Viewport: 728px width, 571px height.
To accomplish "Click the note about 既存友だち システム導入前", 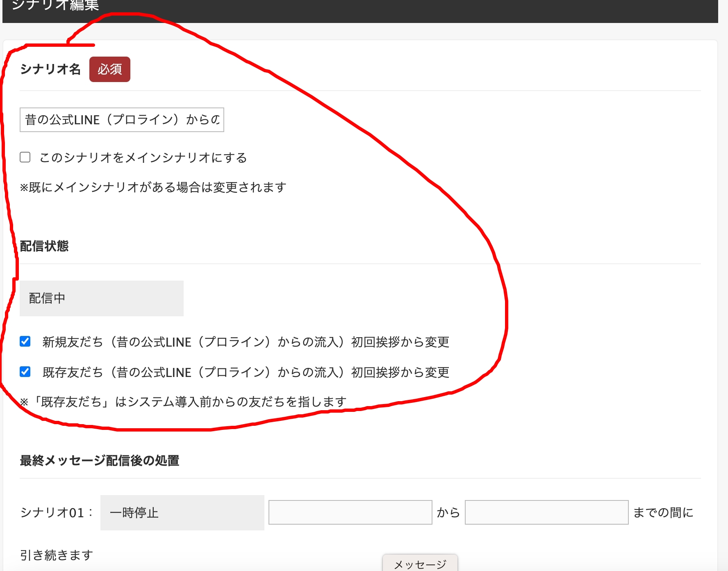I will (183, 402).
